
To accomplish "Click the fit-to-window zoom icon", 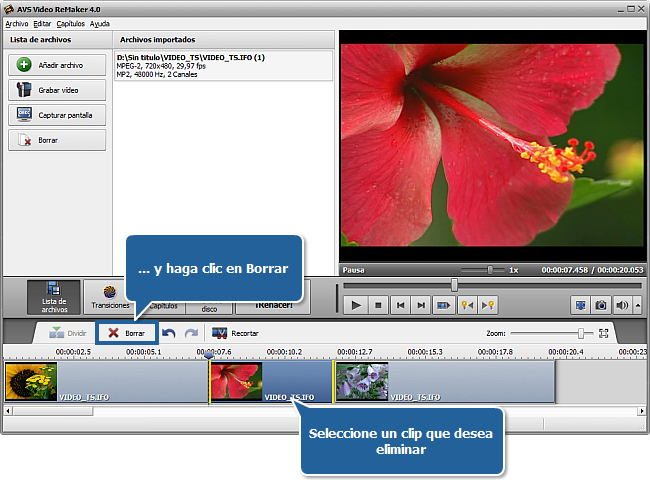I will [603, 333].
